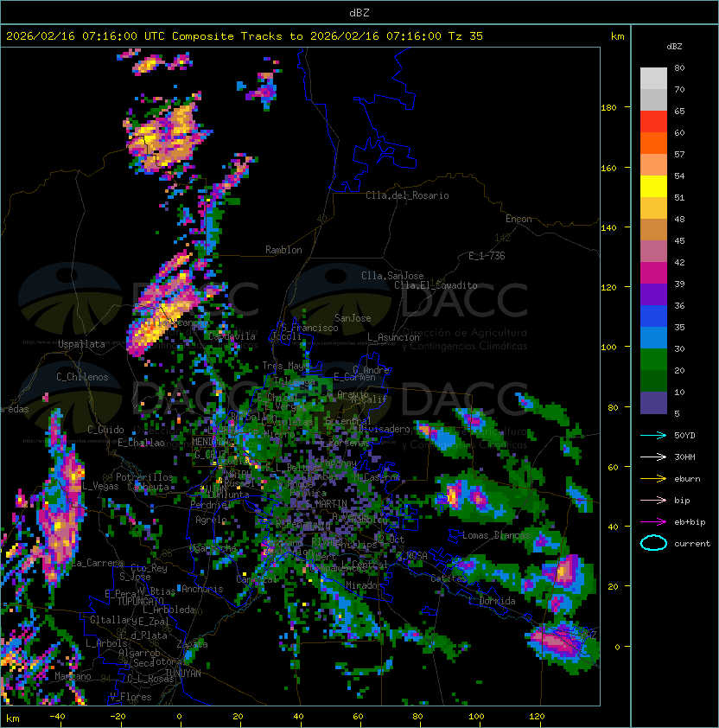The width and height of the screenshot is (719, 728).
Task: Click the 'Tres_Mayo' place label
Action: (x=285, y=366)
